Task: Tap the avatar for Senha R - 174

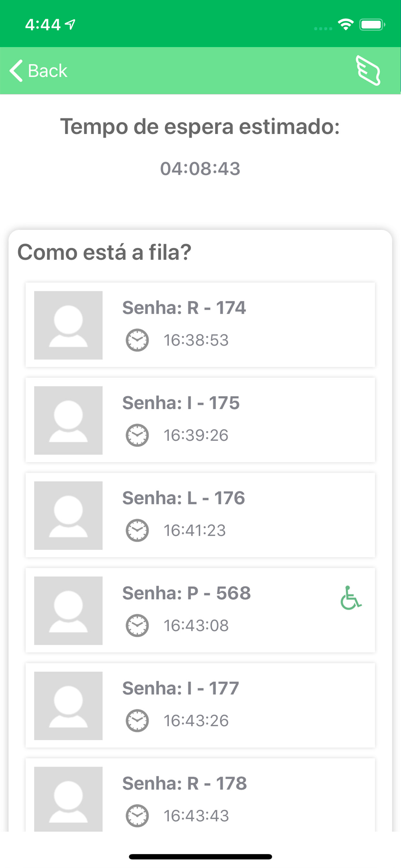Action: click(68, 325)
